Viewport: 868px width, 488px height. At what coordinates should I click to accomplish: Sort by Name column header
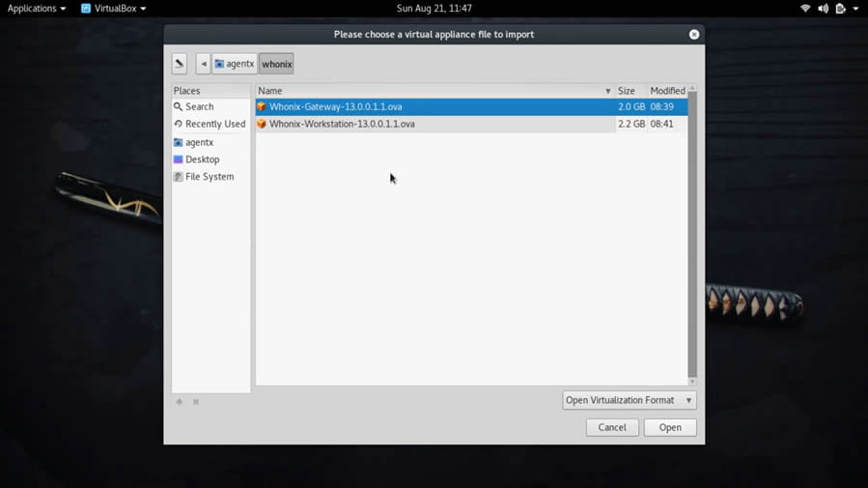point(435,91)
